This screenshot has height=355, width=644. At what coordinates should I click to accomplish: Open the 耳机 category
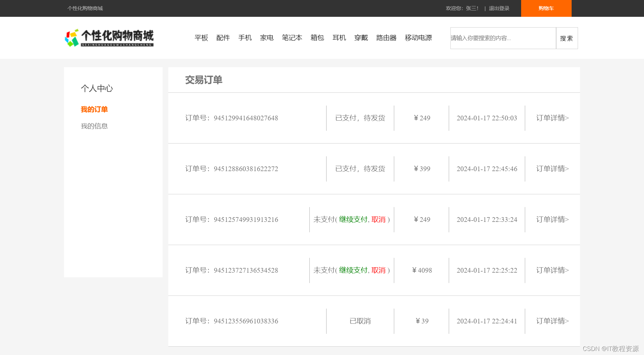coord(339,38)
